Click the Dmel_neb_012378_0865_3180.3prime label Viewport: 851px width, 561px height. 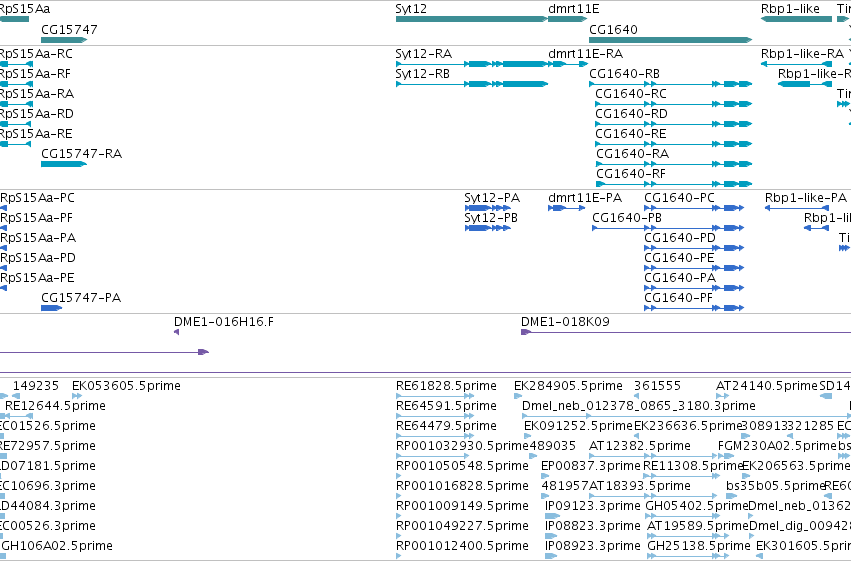point(639,406)
